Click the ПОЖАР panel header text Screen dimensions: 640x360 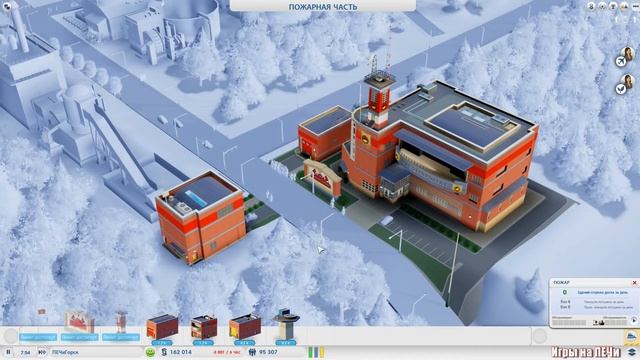pyautogui.click(x=562, y=282)
